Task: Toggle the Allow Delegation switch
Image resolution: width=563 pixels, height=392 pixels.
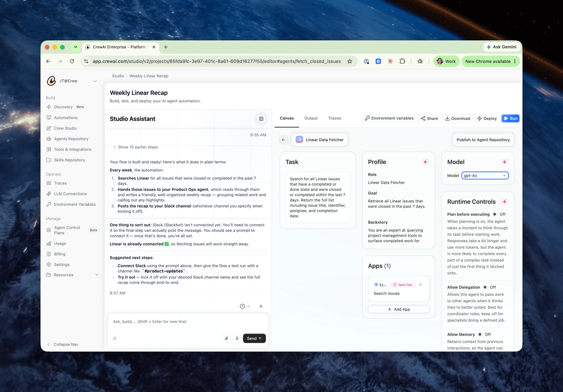Action: (485, 287)
